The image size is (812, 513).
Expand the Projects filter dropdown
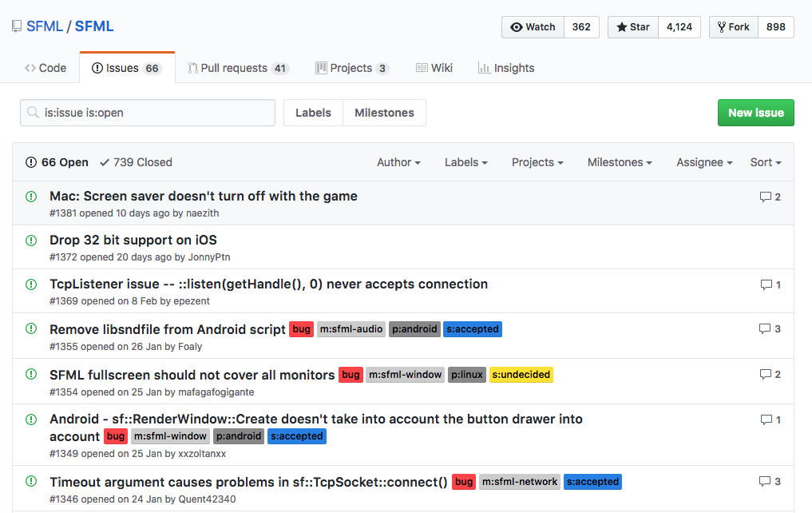tap(537, 162)
